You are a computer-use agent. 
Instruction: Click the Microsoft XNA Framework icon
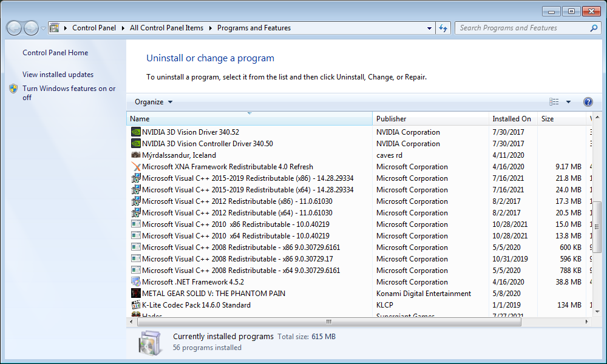pyautogui.click(x=135, y=167)
